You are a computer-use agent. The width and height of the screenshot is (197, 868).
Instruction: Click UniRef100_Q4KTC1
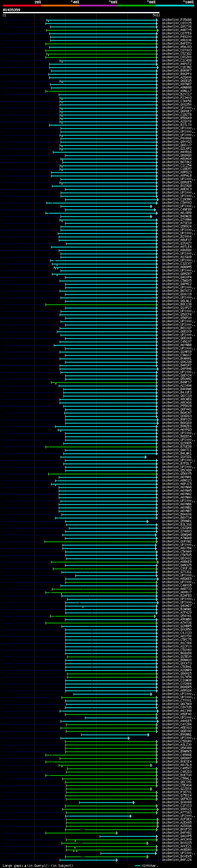click(x=177, y=450)
